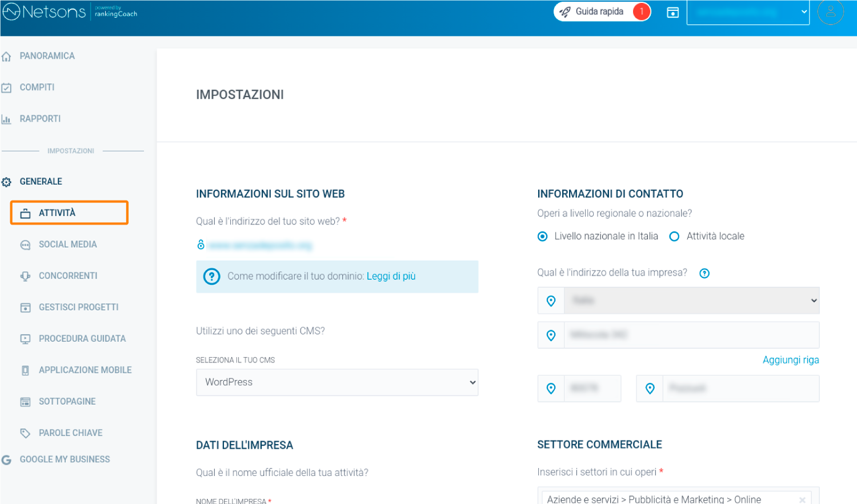Image resolution: width=857 pixels, height=504 pixels.
Task: Select Livello nazionale in Italia option
Action: (x=543, y=236)
